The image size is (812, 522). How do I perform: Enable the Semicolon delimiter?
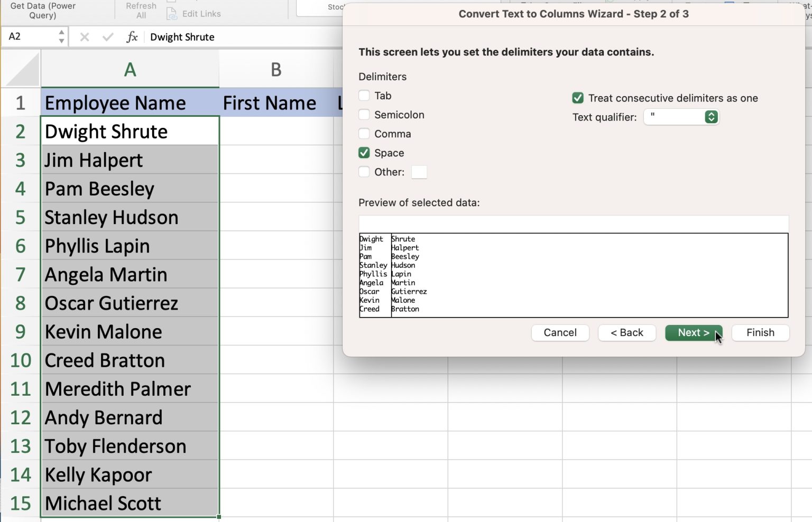tap(364, 115)
